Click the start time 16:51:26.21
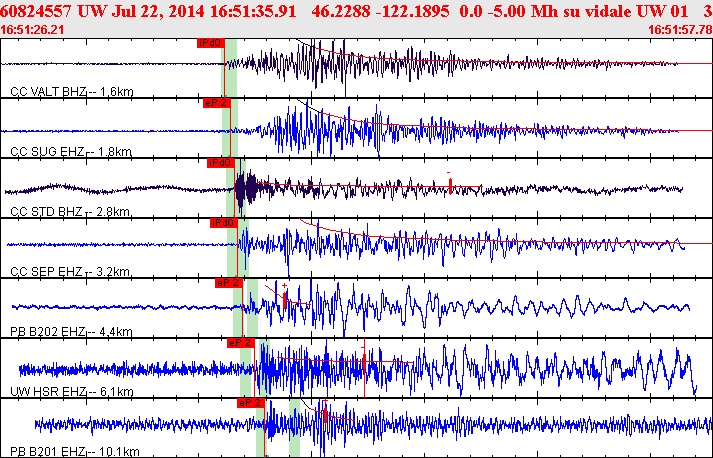 [x=32, y=30]
